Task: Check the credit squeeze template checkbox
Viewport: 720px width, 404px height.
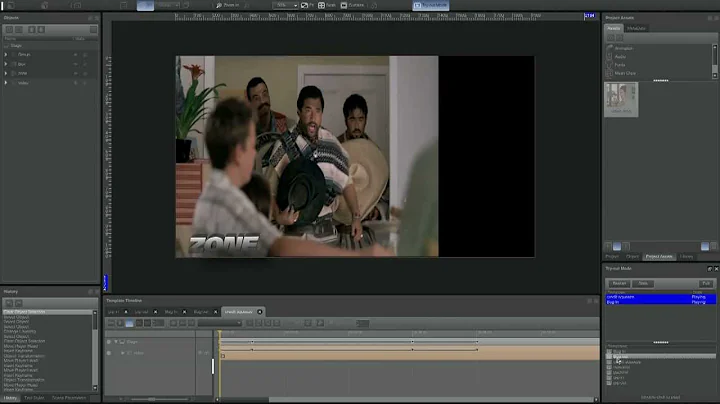Action: (x=609, y=362)
